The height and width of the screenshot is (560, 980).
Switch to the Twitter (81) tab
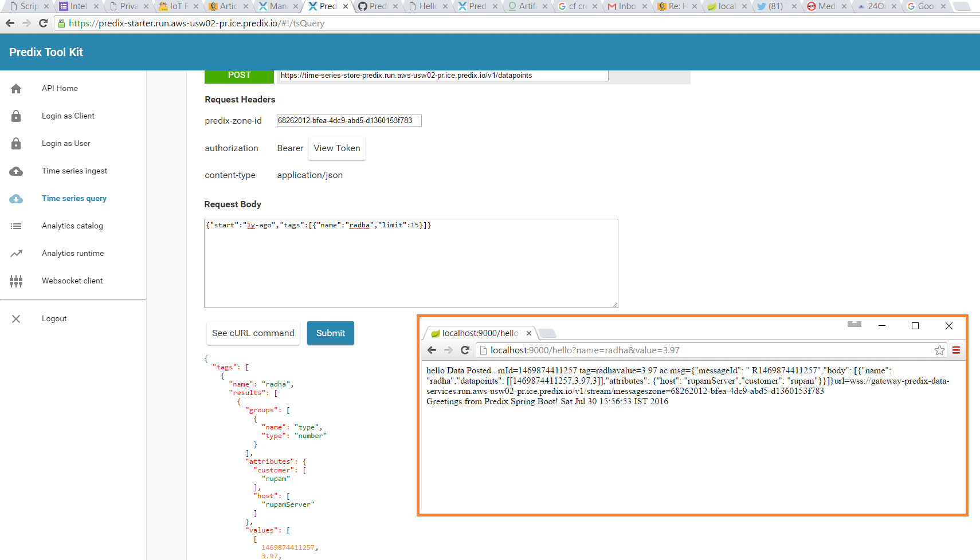(x=776, y=6)
